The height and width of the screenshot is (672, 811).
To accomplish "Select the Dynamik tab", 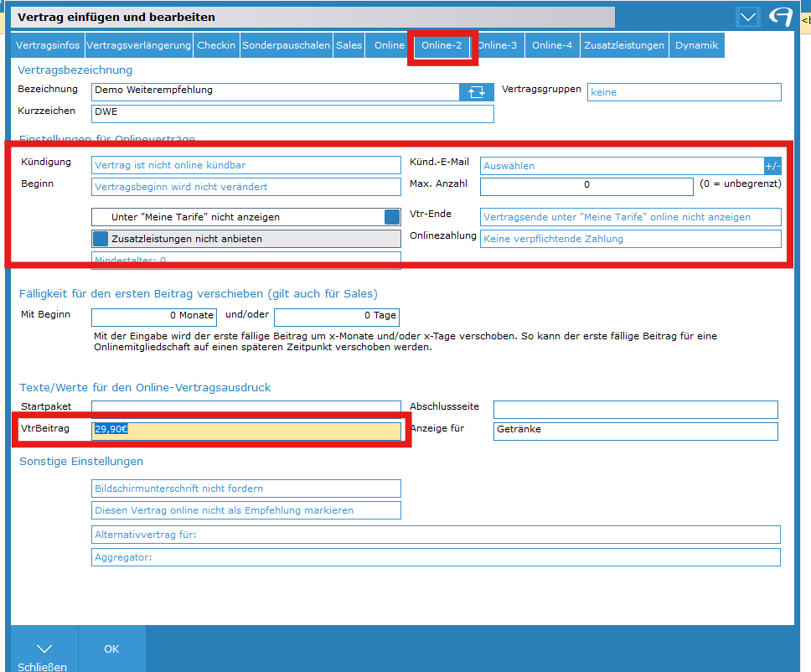I will coord(696,45).
